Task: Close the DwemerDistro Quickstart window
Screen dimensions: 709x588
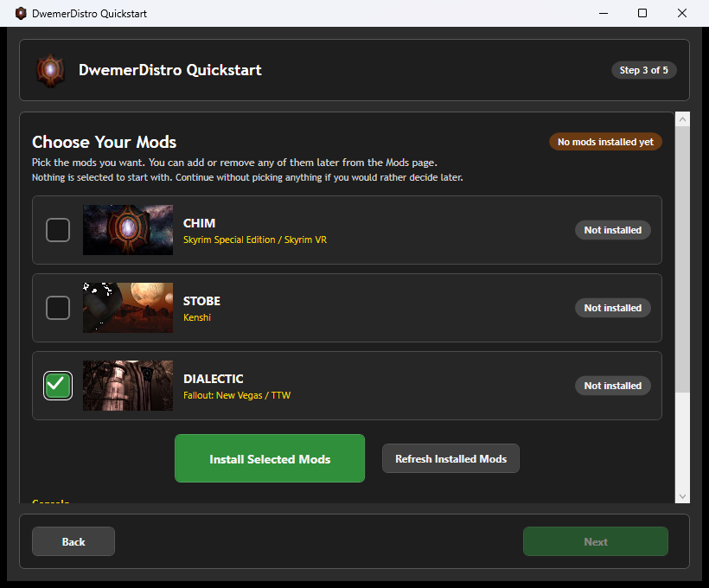Action: click(682, 13)
